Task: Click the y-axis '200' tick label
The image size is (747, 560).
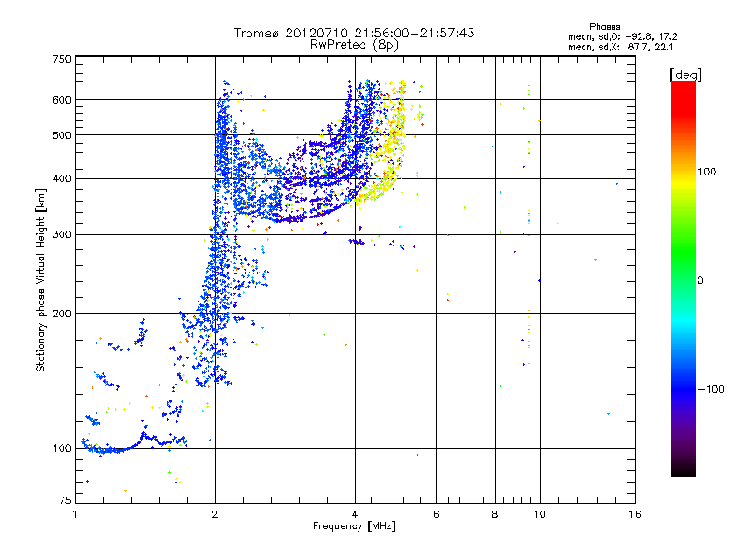Action: pyautogui.click(x=62, y=314)
